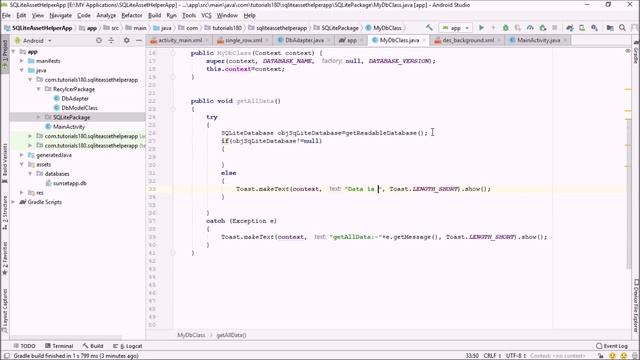Image resolution: width=640 pixels, height=360 pixels.
Task: Open the Navigate menu
Action: tap(60, 16)
